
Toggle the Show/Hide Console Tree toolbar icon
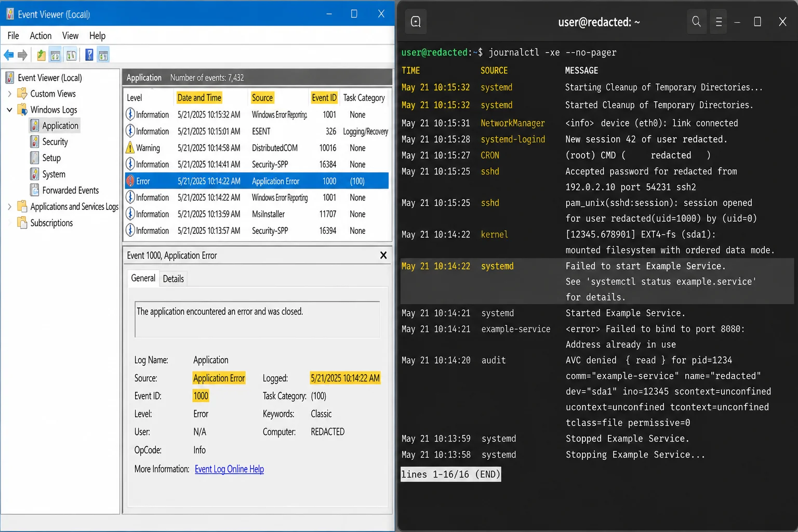pos(56,55)
